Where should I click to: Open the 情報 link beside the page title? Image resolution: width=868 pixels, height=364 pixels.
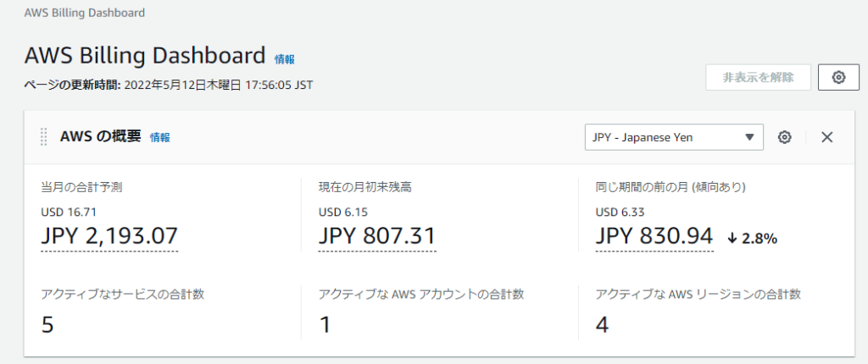pos(285,59)
